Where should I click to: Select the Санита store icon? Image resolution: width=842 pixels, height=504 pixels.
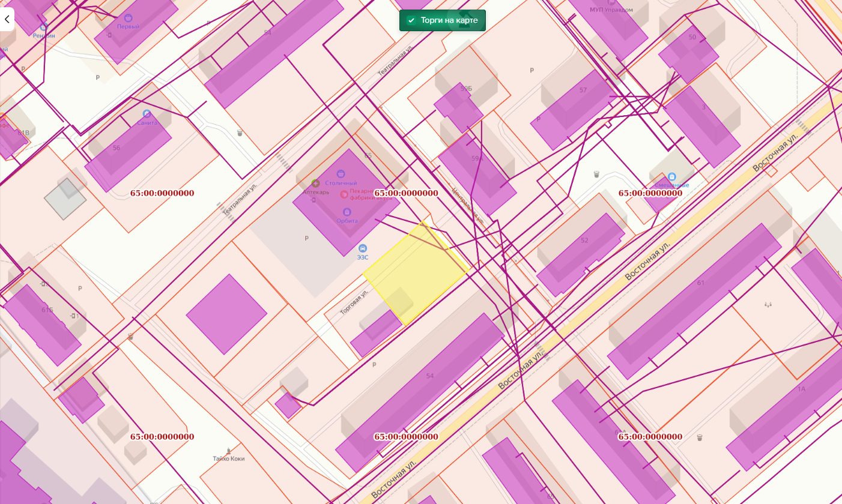click(147, 114)
